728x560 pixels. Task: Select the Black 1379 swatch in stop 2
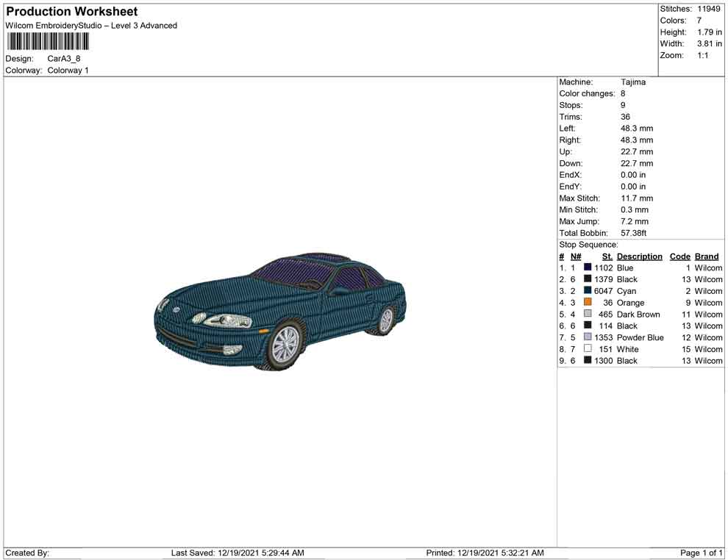[x=587, y=279]
